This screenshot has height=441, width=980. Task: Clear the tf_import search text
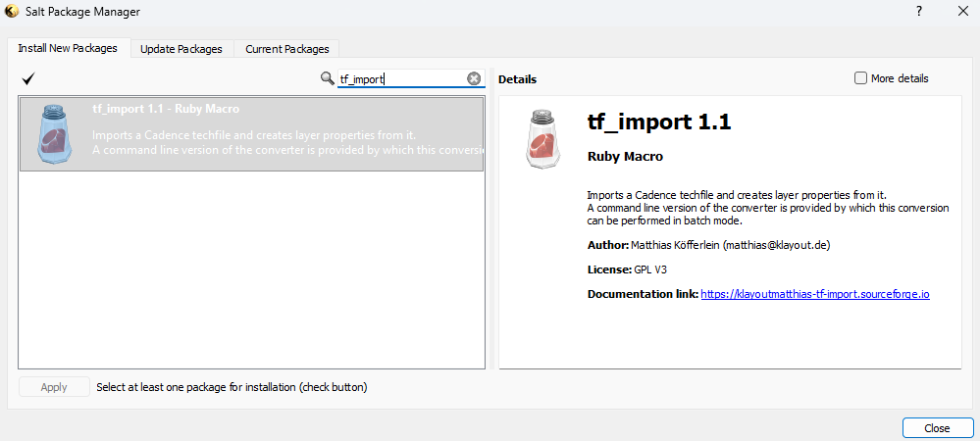(x=474, y=78)
